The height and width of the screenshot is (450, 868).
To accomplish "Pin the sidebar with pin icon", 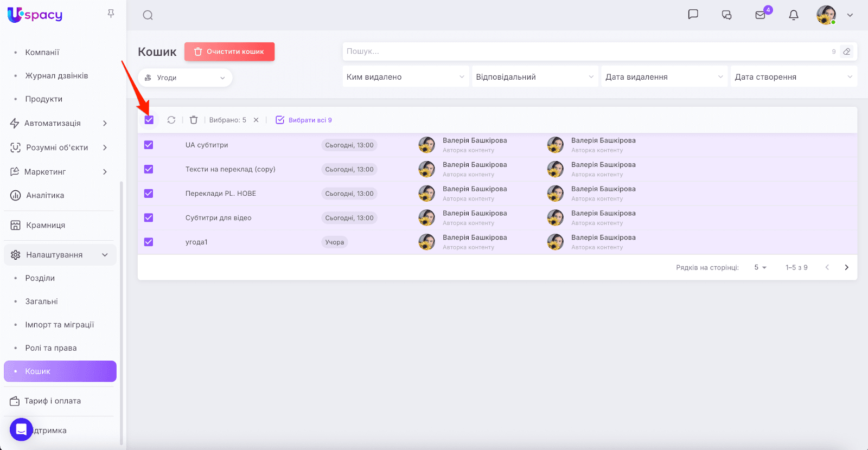I will [111, 14].
